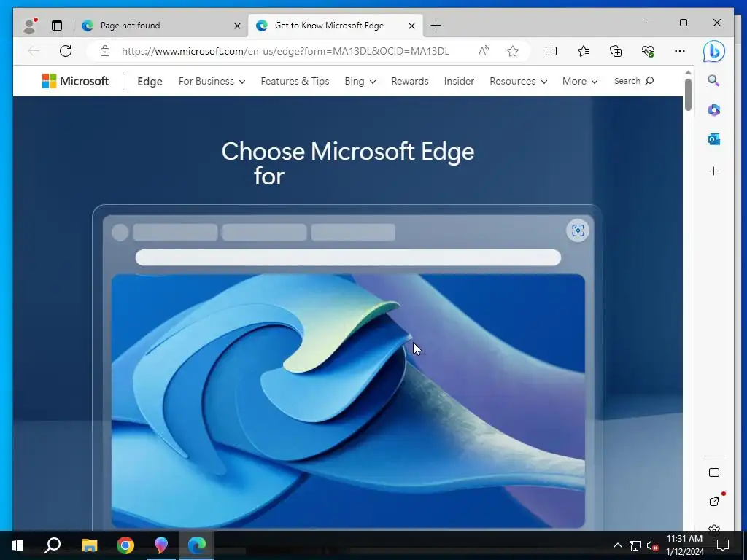Click the Edge taskbar icon
Image resolution: width=747 pixels, height=560 pixels.
[197, 545]
